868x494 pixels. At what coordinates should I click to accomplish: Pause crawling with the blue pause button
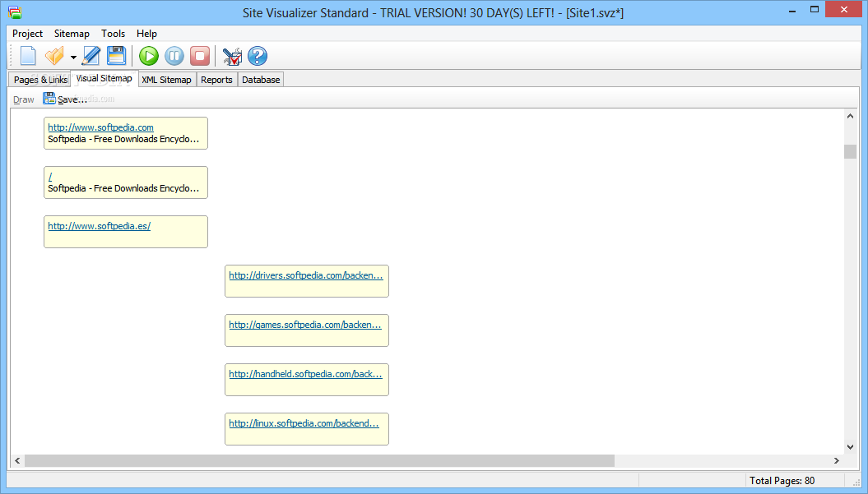tap(174, 56)
